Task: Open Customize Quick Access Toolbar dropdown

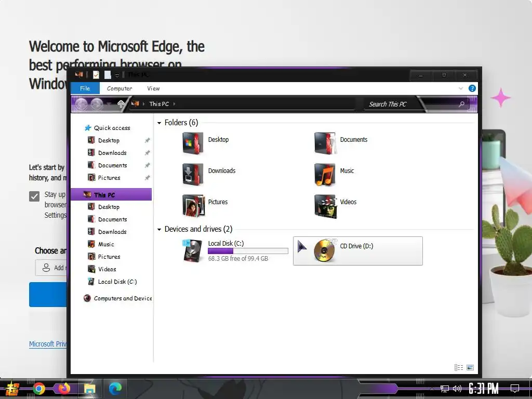Action: [117, 75]
